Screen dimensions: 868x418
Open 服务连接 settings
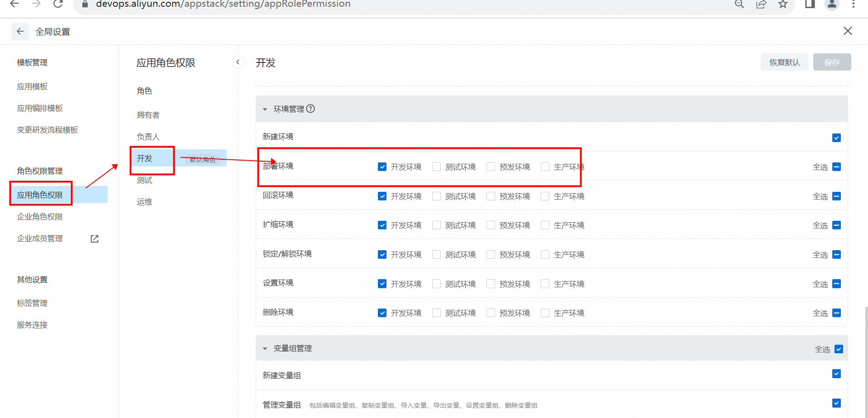[x=32, y=325]
